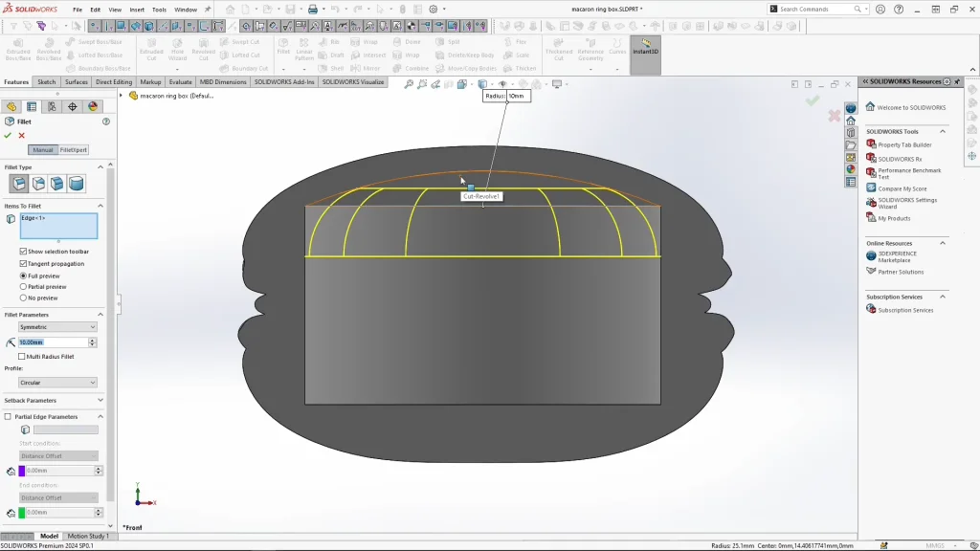This screenshot has height=551, width=980.
Task: Accept the fillet with the green checkmark
Action: (8, 136)
